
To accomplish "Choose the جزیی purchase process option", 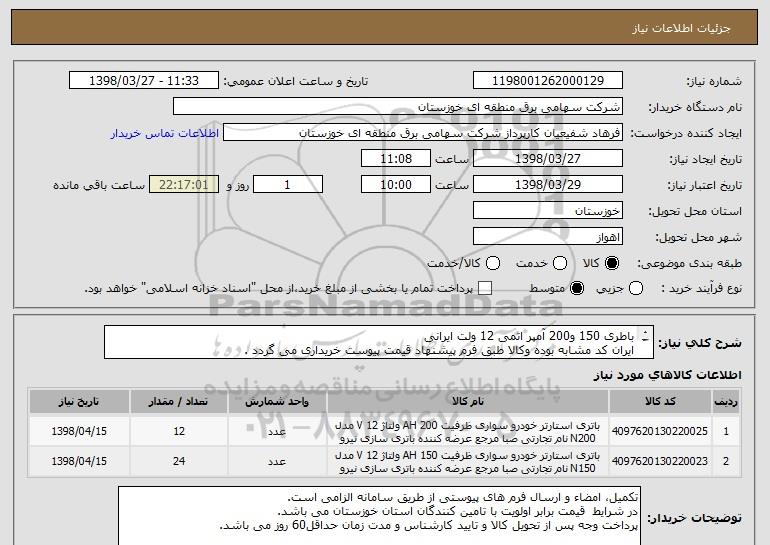I will (635, 288).
